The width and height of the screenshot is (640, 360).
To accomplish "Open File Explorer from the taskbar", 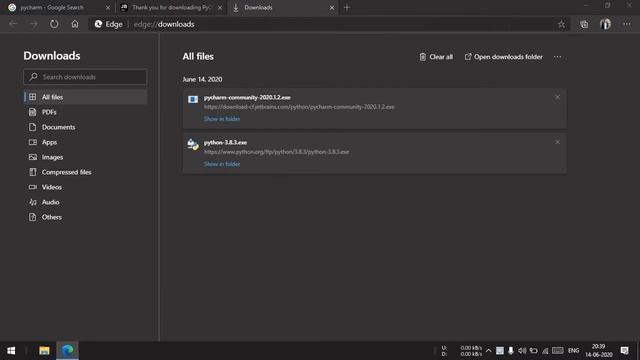I will click(44, 351).
